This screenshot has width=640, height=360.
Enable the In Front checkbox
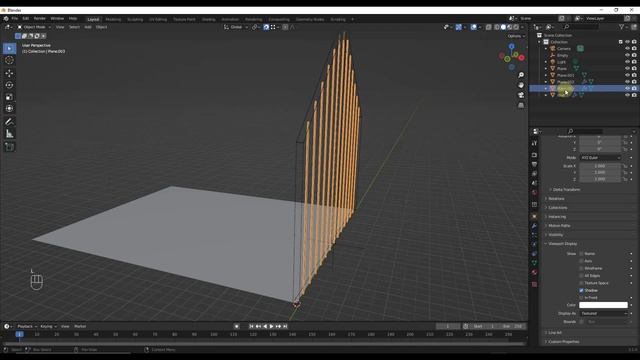[581, 298]
